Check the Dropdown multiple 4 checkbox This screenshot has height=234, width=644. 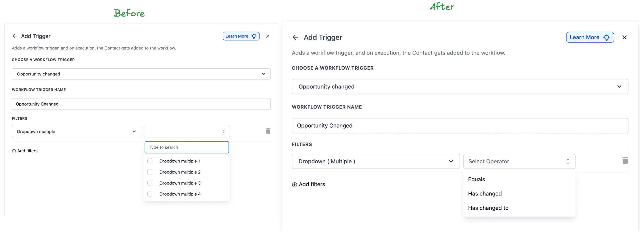(150, 194)
